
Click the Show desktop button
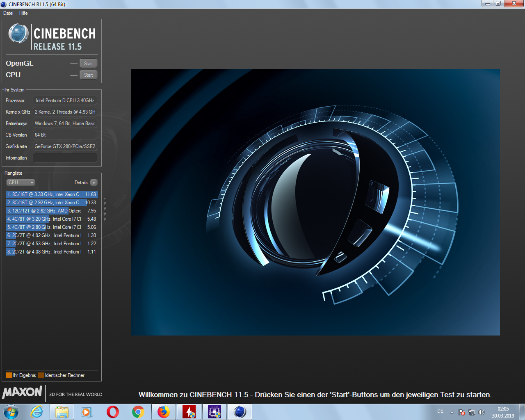click(522, 412)
